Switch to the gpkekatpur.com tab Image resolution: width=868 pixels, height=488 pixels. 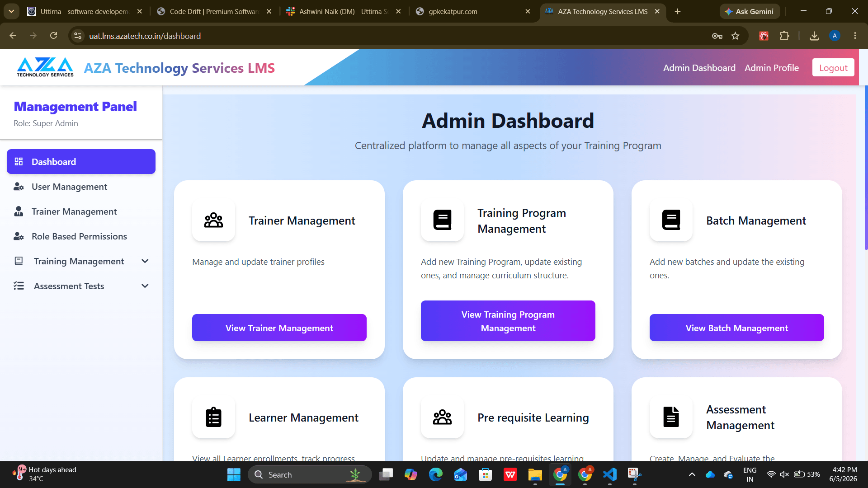click(x=473, y=11)
